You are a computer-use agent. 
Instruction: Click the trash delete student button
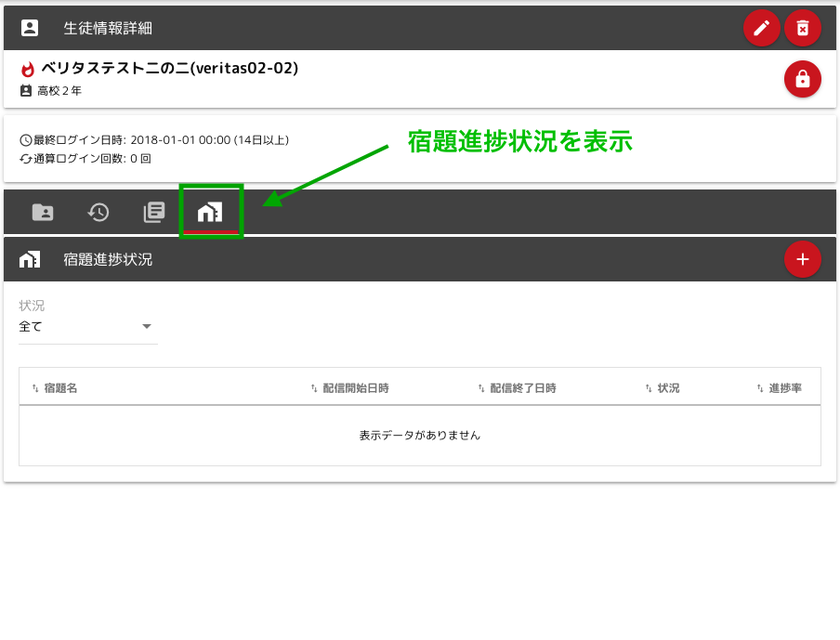(803, 28)
